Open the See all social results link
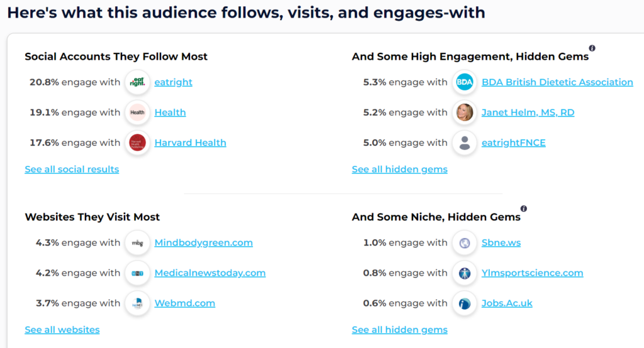This screenshot has height=348, width=644. pyautogui.click(x=72, y=169)
